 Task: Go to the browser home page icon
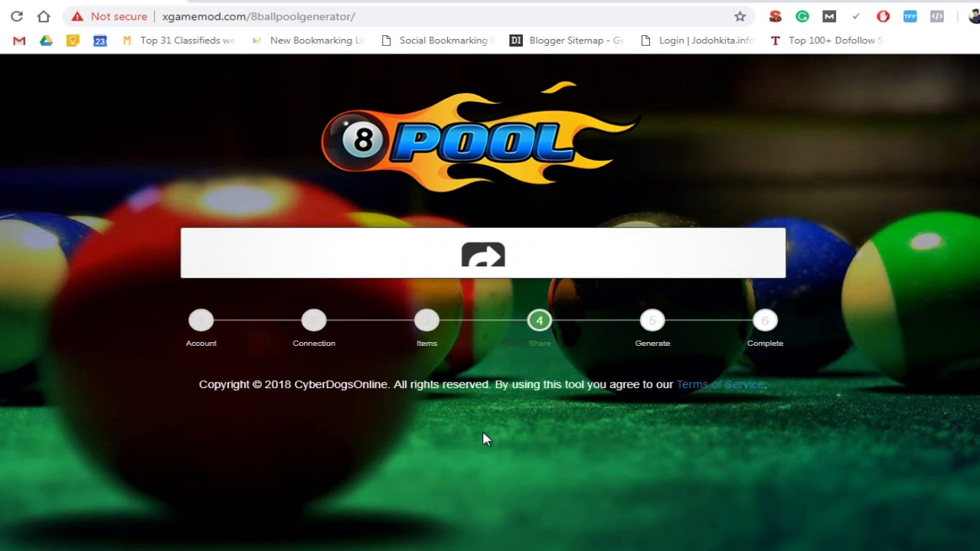point(44,16)
